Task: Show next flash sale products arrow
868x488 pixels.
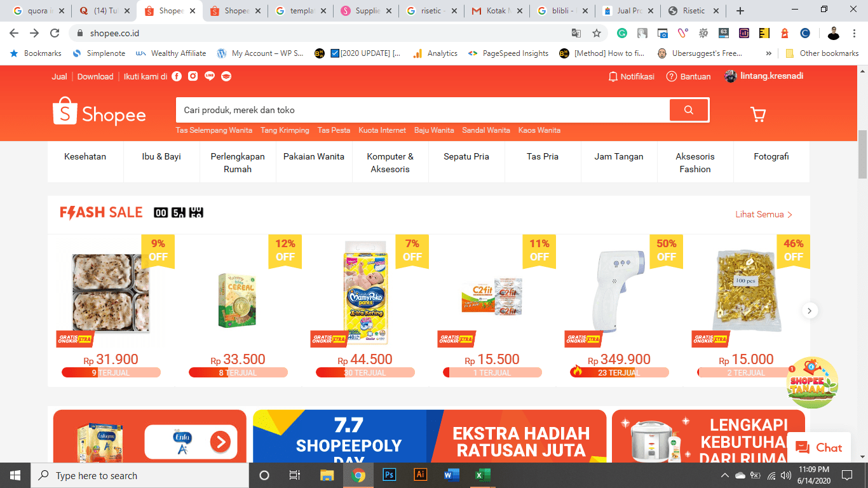Action: (x=810, y=311)
